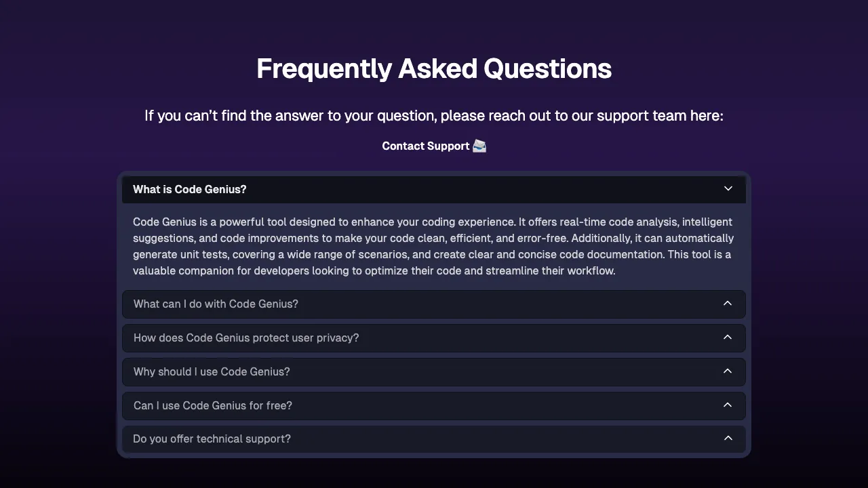Click the down chevron on the first FAQ item

click(x=728, y=189)
